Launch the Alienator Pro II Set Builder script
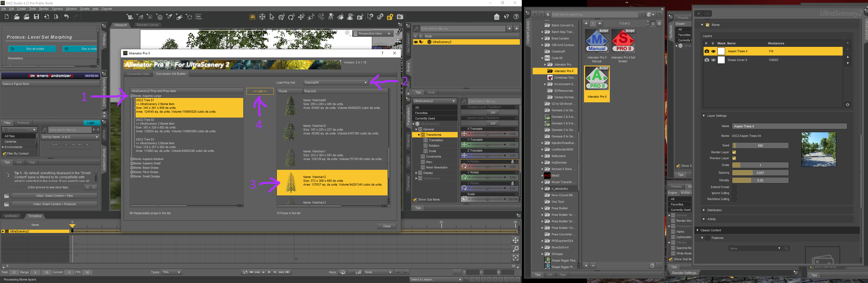Screen dimensions: 868x283 click(x=623, y=41)
